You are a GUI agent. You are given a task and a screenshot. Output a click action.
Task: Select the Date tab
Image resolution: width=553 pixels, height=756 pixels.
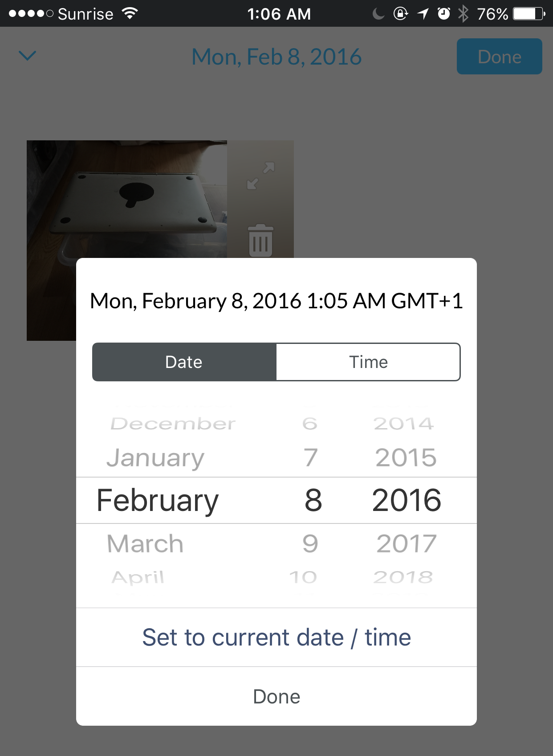[x=184, y=362]
